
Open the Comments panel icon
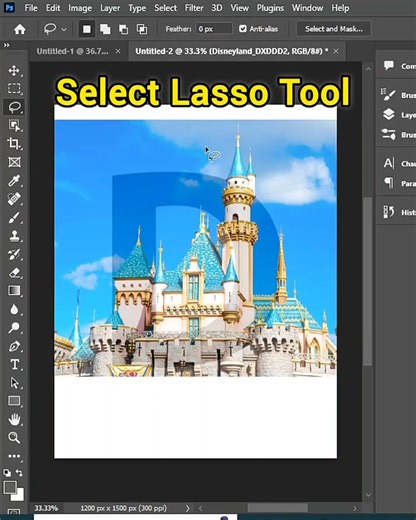(389, 65)
